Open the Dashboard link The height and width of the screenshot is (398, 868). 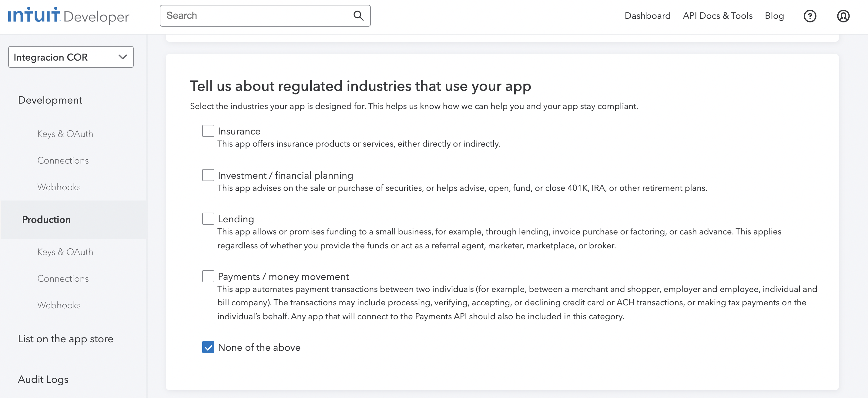pyautogui.click(x=647, y=16)
